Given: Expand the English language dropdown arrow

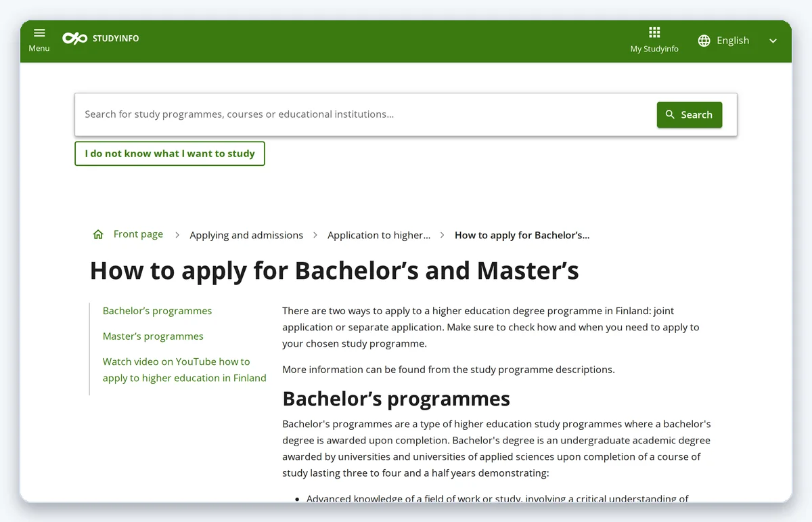Looking at the screenshot, I should (x=773, y=41).
